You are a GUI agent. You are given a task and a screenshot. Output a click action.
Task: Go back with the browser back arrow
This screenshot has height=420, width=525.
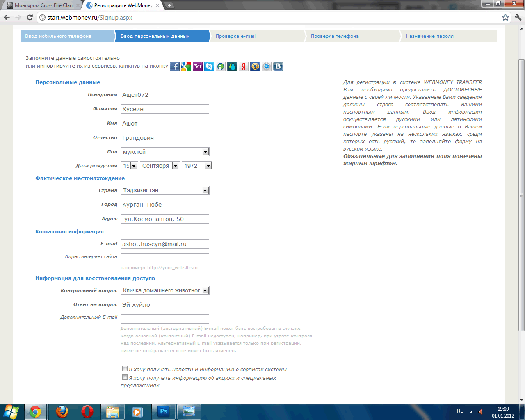[7, 17]
